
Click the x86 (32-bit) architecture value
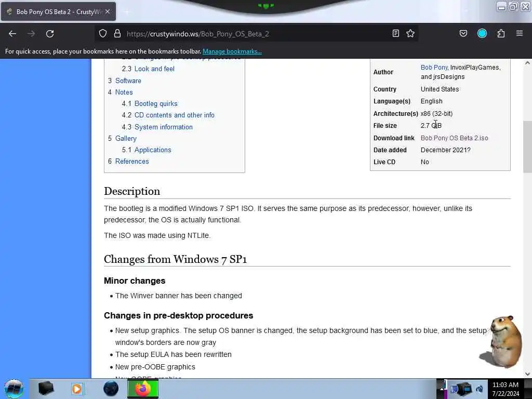[x=436, y=114]
